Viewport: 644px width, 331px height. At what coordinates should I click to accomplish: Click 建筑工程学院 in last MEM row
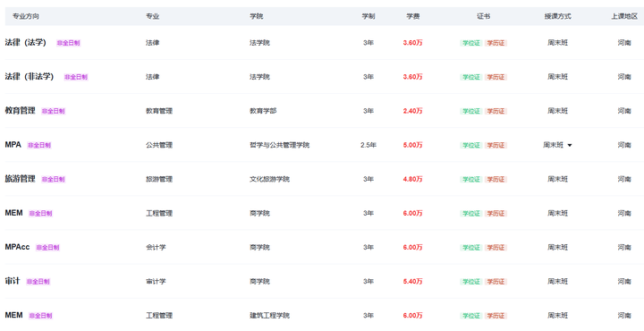[x=269, y=316]
